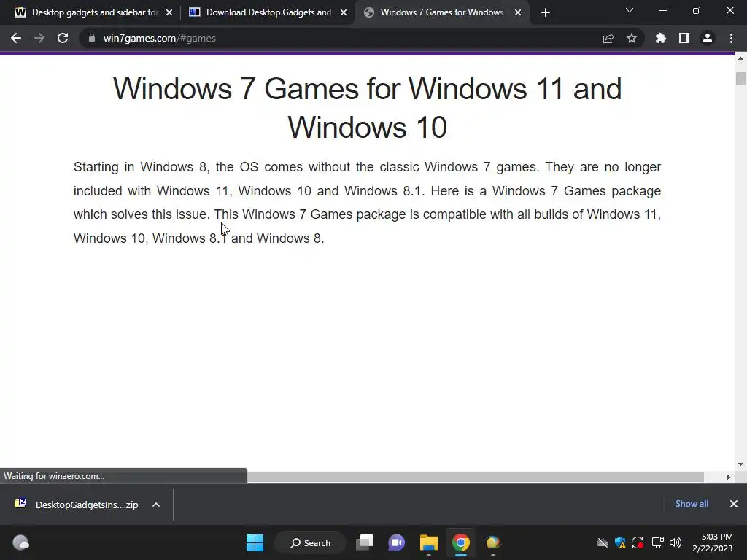
Task: Switch to Download Desktop Gadgets tab
Action: [x=268, y=12]
